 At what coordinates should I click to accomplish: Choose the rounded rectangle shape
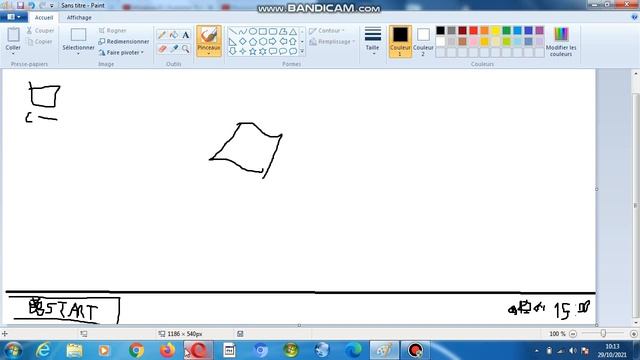click(x=273, y=31)
